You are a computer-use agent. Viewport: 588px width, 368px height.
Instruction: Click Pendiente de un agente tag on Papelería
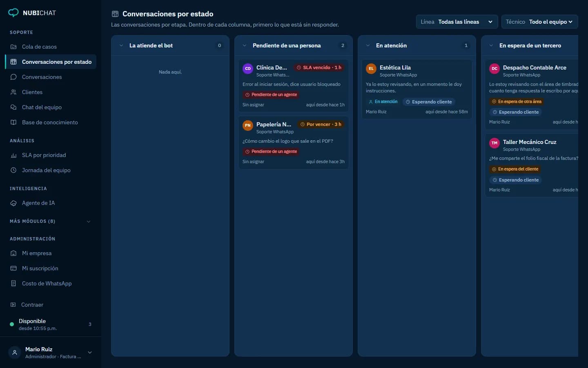pyautogui.click(x=271, y=151)
